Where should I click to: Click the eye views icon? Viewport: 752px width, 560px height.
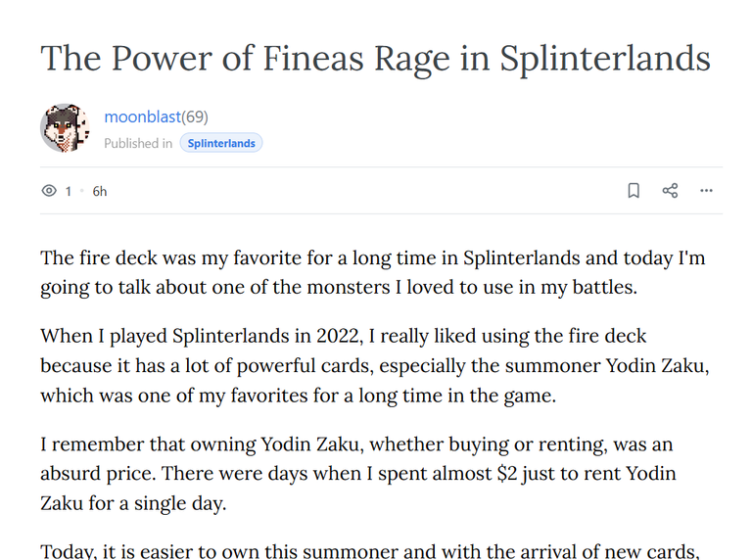coord(49,191)
